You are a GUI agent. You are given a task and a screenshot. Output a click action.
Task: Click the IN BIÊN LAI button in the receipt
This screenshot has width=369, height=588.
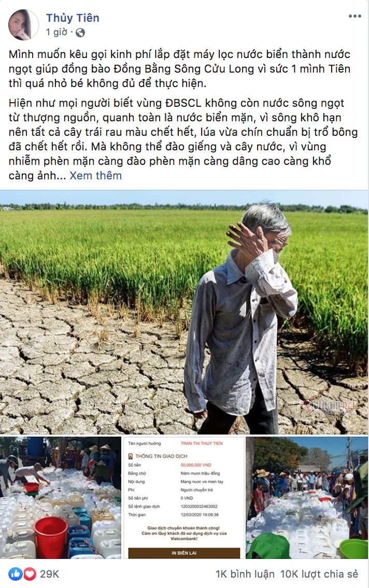(x=184, y=553)
